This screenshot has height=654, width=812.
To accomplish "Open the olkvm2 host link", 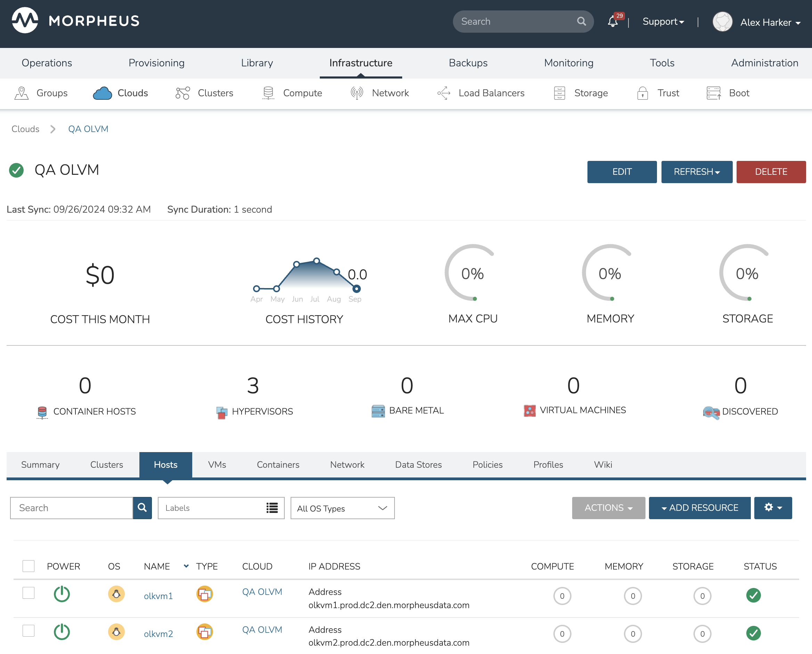I will [158, 633].
